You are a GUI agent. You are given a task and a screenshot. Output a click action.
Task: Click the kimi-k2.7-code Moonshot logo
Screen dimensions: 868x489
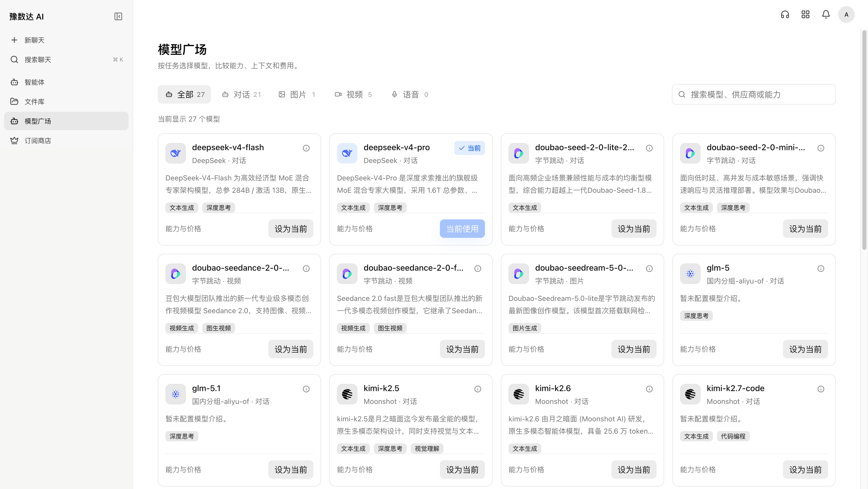coord(690,394)
